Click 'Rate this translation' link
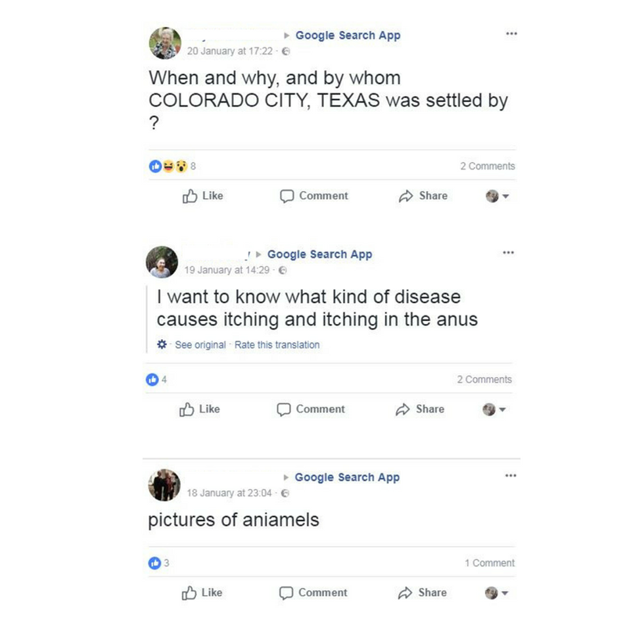 pos(277,344)
